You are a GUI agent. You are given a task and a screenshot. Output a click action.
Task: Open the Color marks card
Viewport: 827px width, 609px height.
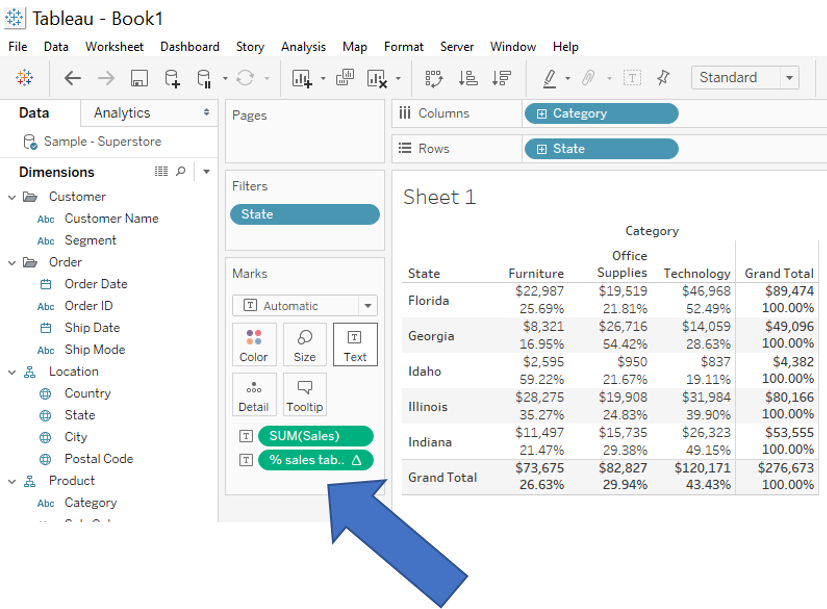coord(254,345)
